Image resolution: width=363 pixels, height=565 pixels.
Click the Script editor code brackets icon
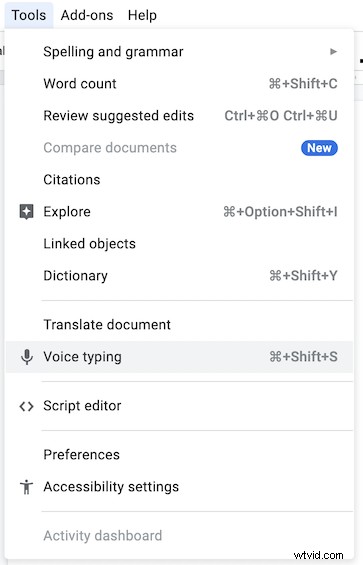tap(26, 406)
